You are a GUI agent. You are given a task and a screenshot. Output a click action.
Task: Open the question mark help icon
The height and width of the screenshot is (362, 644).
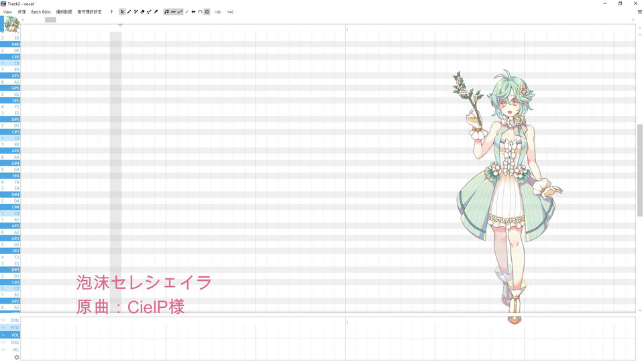112,12
